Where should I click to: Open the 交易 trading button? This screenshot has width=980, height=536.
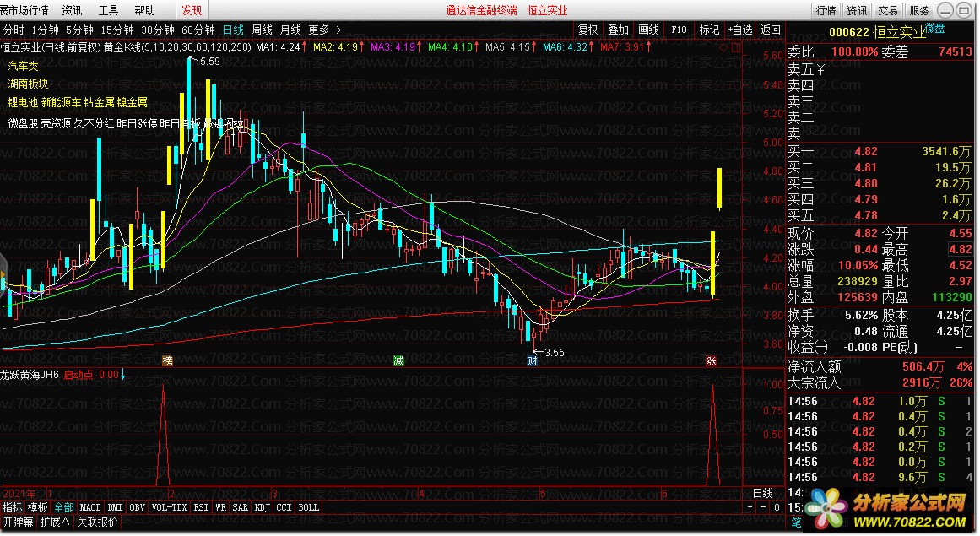pos(887,11)
